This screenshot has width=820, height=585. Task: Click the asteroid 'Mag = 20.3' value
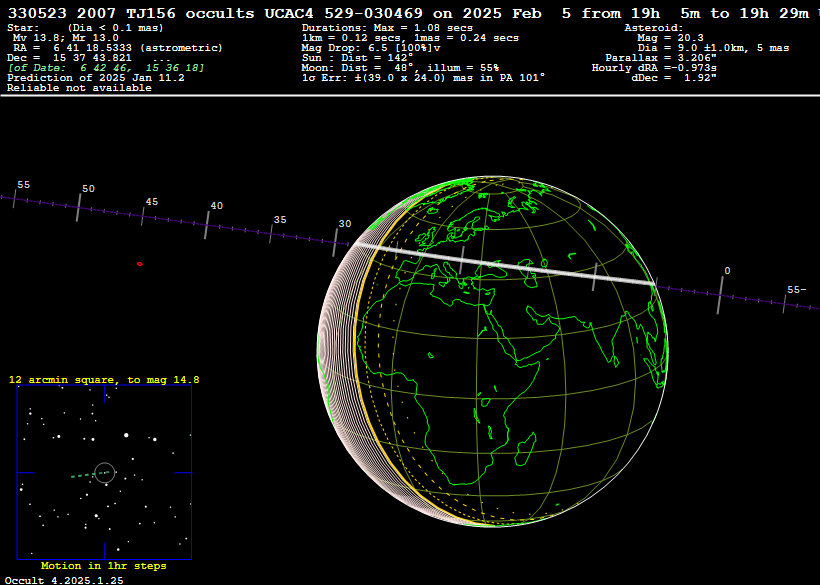click(x=670, y=38)
